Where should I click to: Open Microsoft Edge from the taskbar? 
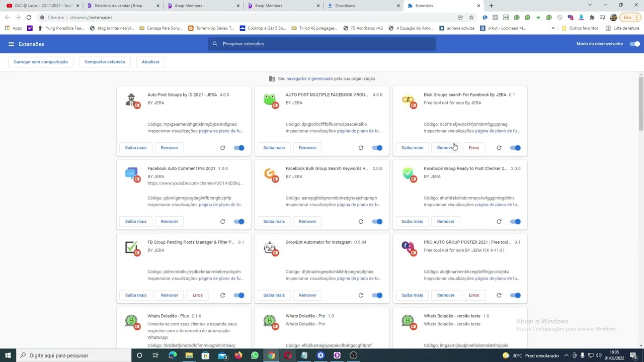click(x=173, y=355)
